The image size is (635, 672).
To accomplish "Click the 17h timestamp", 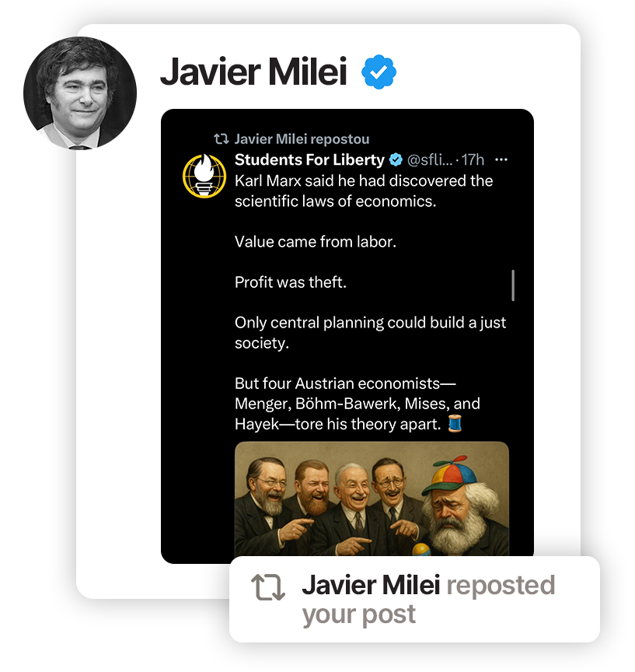I will [x=473, y=160].
